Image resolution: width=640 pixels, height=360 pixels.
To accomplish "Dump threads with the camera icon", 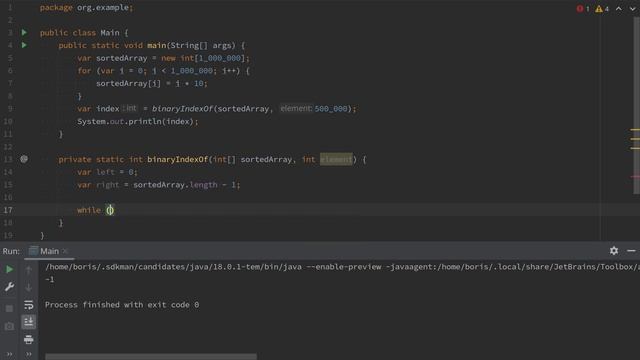I will tap(9, 326).
